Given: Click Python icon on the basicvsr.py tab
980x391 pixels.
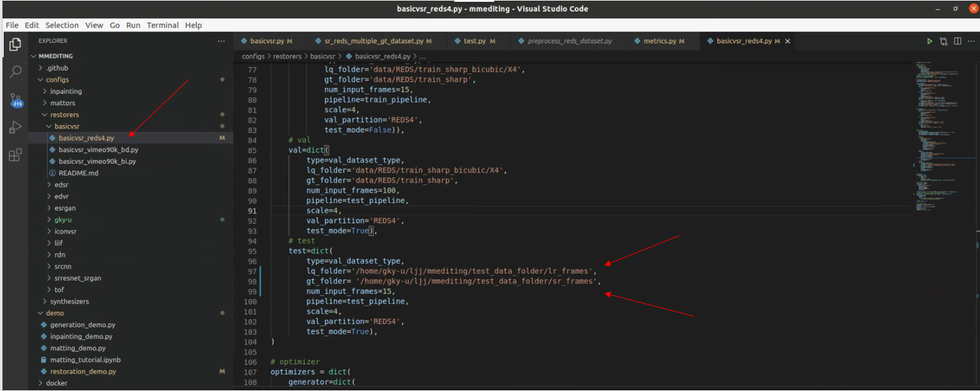Looking at the screenshot, I should (244, 41).
